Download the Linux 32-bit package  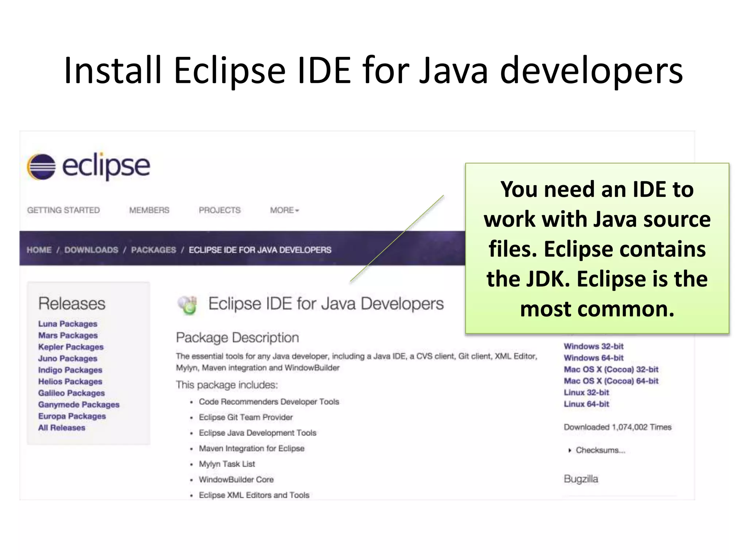[x=587, y=393]
